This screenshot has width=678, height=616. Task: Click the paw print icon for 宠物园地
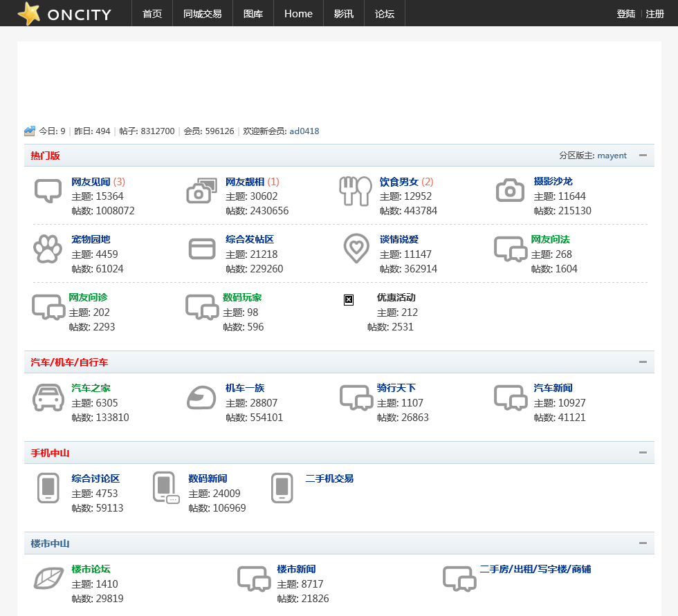click(x=48, y=249)
